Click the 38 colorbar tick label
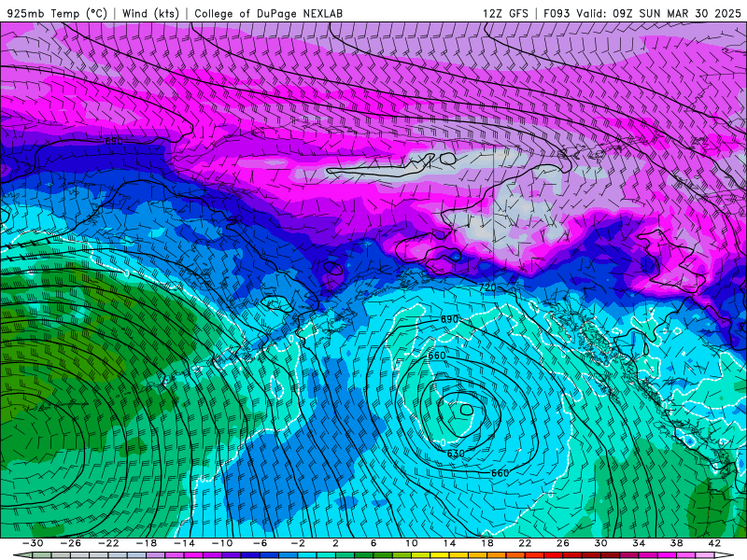Image resolution: width=747 pixels, height=560 pixels. (676, 543)
